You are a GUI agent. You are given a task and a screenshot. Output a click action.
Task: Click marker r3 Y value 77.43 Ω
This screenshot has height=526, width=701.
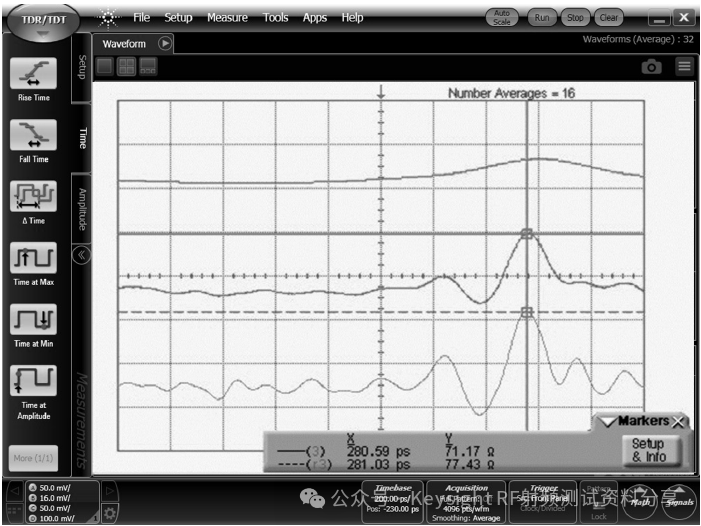[x=469, y=465]
